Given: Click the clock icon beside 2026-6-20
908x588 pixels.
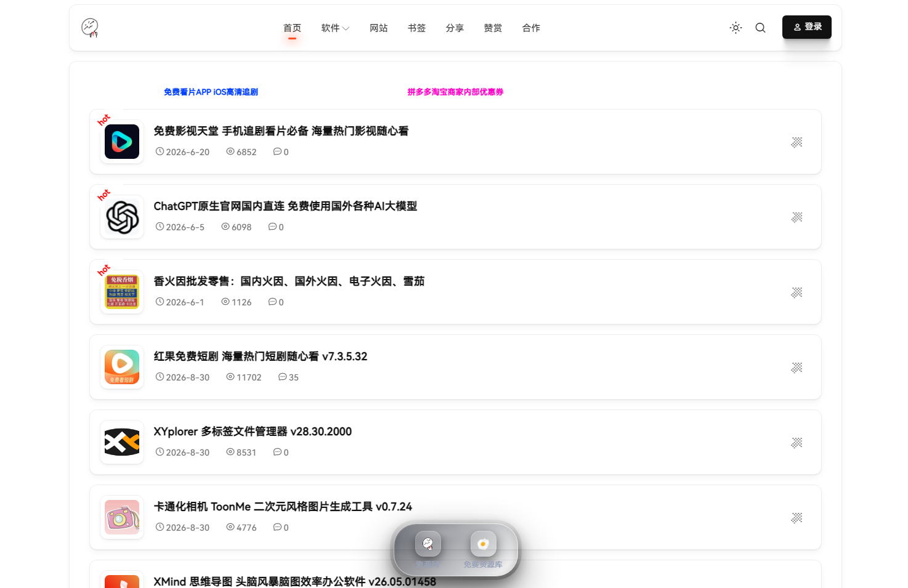Looking at the screenshot, I should click(160, 151).
